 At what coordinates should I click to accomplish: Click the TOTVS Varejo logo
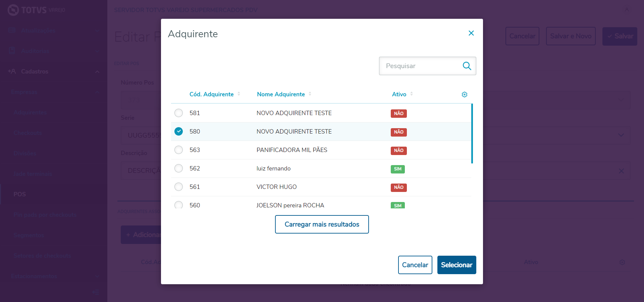tap(36, 10)
